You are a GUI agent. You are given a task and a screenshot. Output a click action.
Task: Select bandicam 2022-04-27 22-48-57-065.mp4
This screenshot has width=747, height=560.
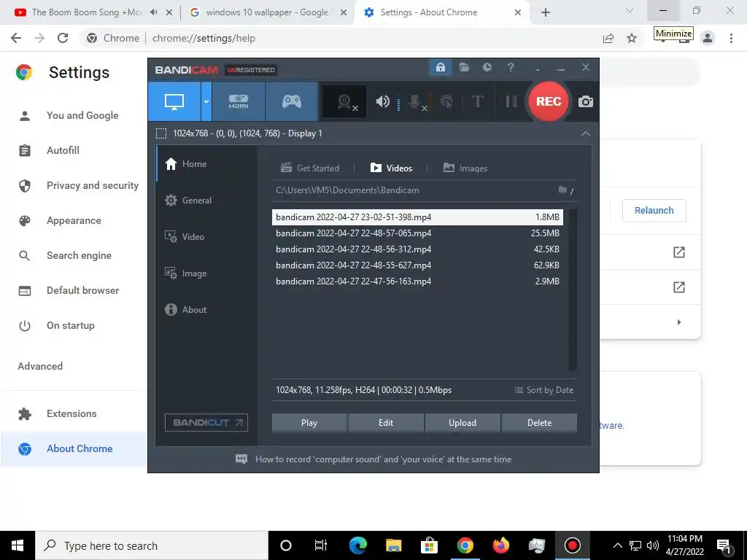point(417,233)
